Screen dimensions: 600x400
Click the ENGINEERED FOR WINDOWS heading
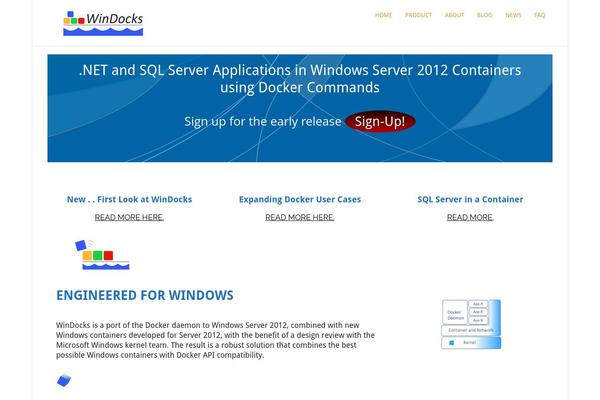[x=145, y=295]
